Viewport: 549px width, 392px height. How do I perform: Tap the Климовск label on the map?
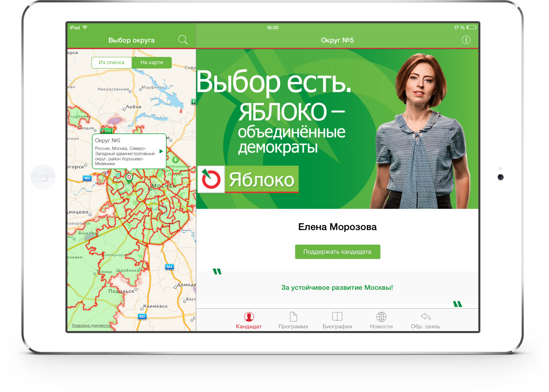click(x=156, y=306)
